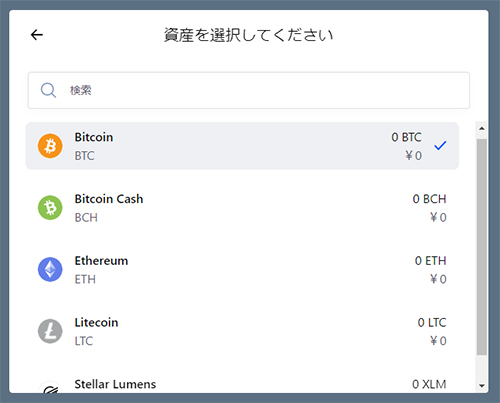Select Litecoin in the asset list
The width and height of the screenshot is (500, 403).
point(242,331)
